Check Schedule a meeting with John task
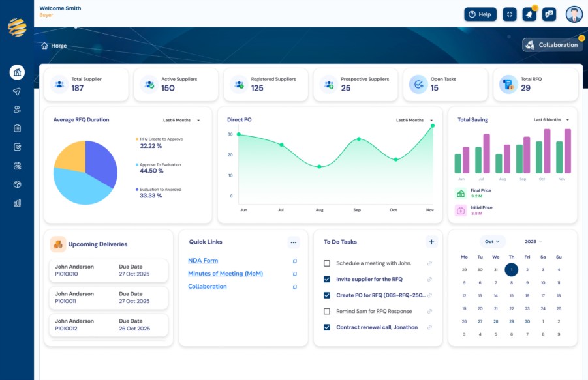Image resolution: width=588 pixels, height=380 pixels. [x=327, y=263]
